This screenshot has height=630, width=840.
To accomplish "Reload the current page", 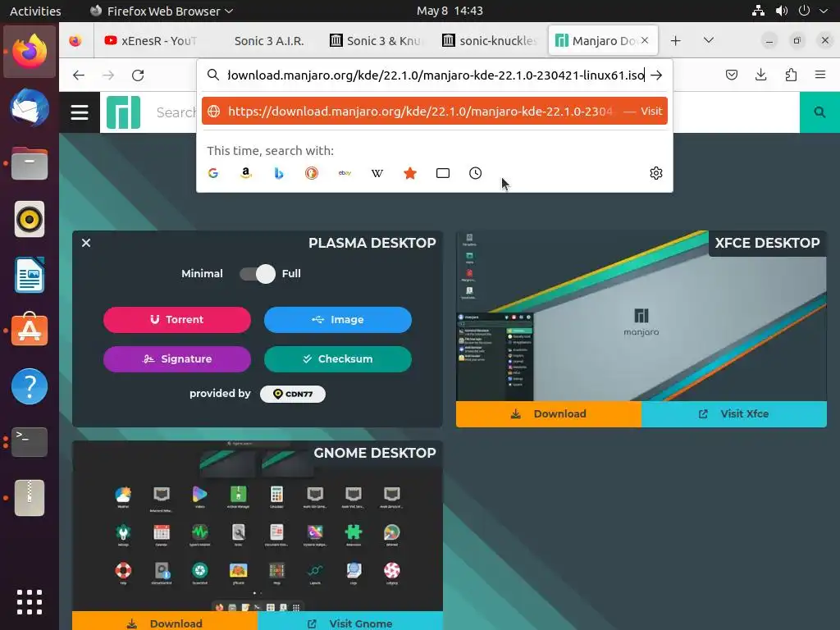I will tap(138, 75).
